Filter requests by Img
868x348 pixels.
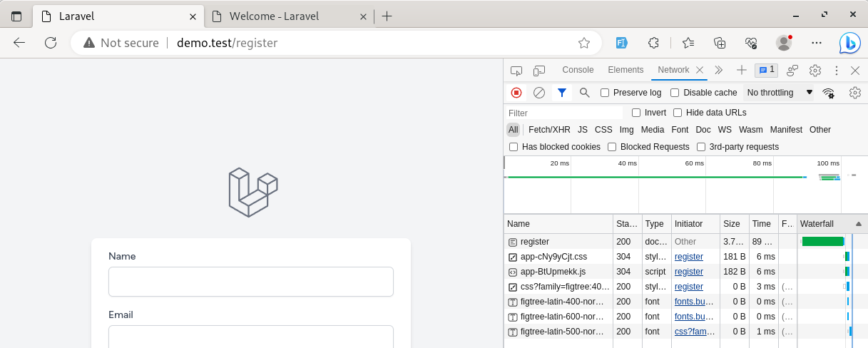coord(626,130)
